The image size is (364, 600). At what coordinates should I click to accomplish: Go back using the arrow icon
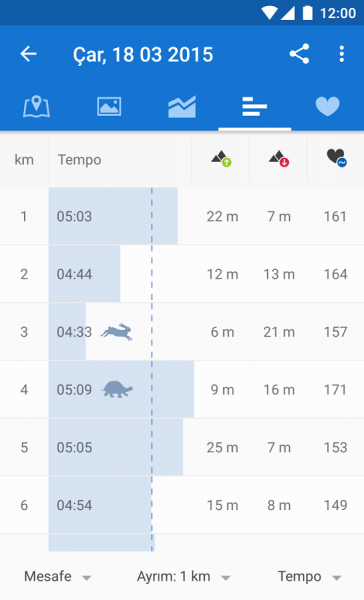(x=28, y=54)
